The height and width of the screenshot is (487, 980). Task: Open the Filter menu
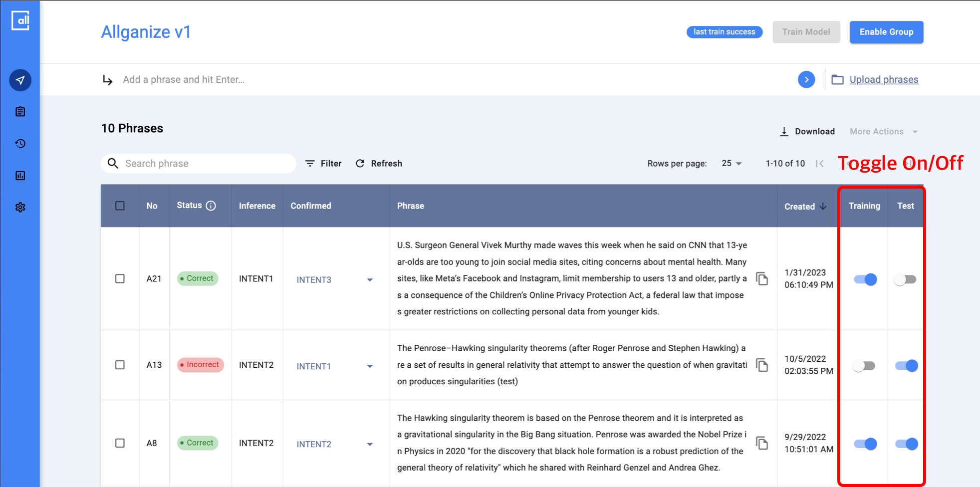tap(324, 164)
